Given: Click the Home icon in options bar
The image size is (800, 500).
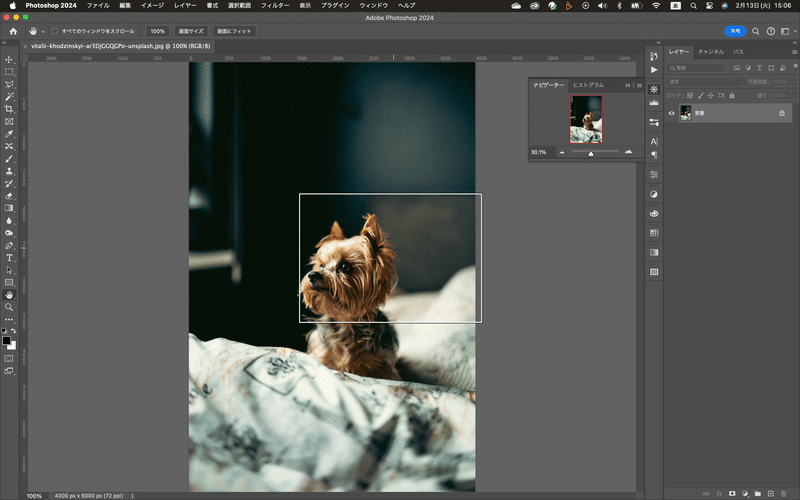Looking at the screenshot, I should [x=13, y=31].
